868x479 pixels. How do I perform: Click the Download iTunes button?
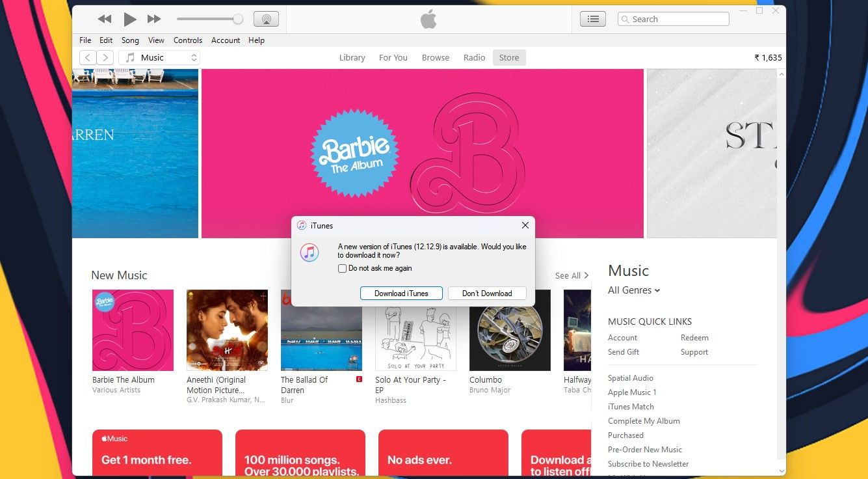click(x=401, y=294)
